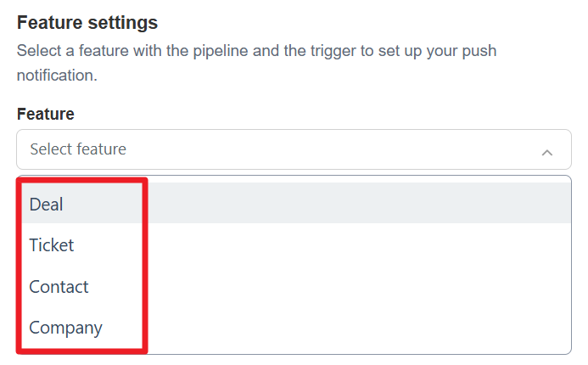Pick Contact in the dropdown list
The image size is (588, 365).
[59, 287]
